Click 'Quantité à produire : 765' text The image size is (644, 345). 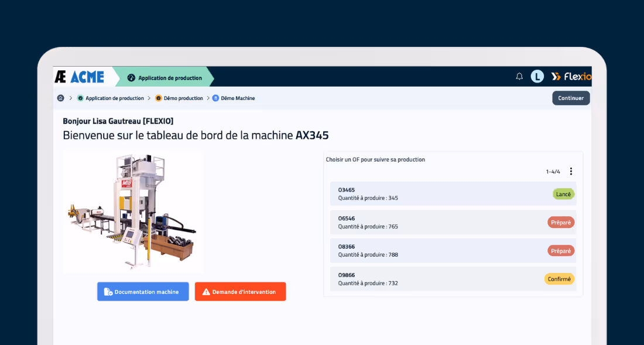[368, 226]
